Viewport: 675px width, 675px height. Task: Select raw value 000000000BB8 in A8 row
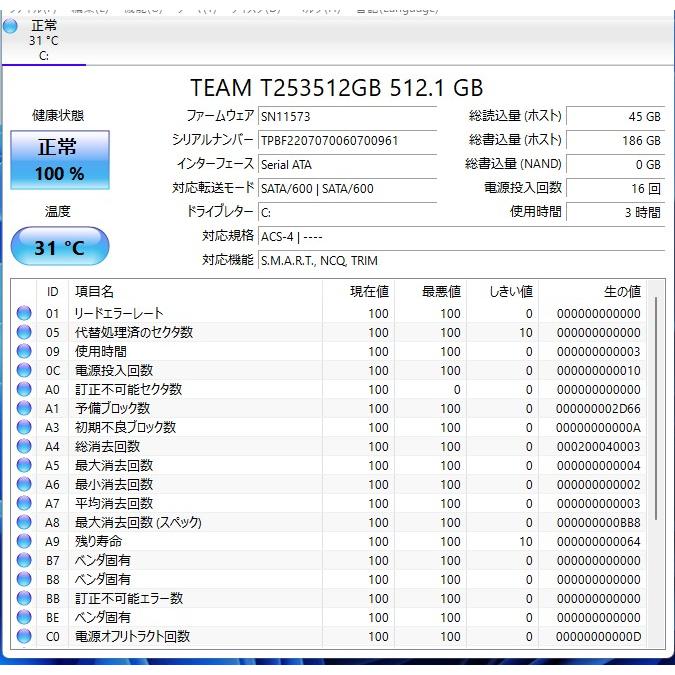pyautogui.click(x=598, y=523)
